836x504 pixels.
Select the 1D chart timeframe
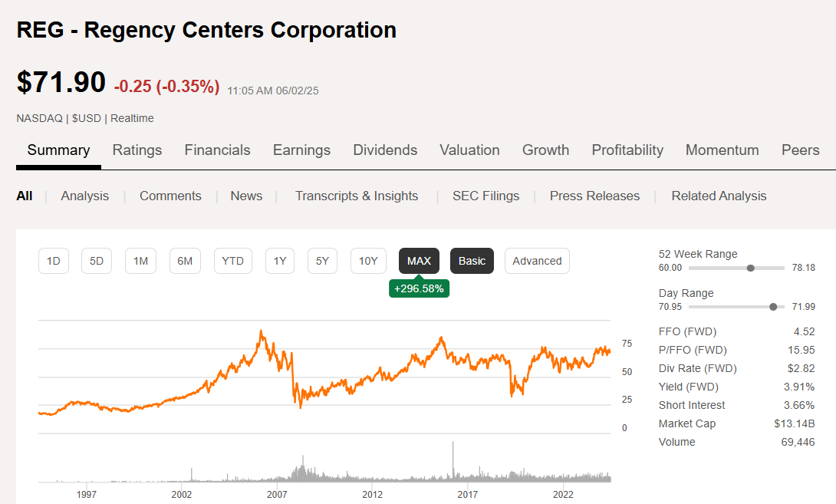point(54,261)
